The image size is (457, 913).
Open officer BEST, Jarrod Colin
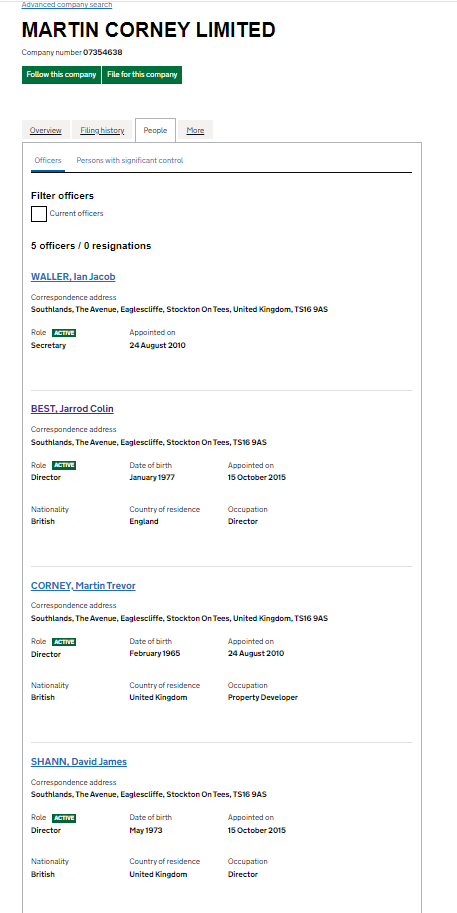(x=72, y=409)
